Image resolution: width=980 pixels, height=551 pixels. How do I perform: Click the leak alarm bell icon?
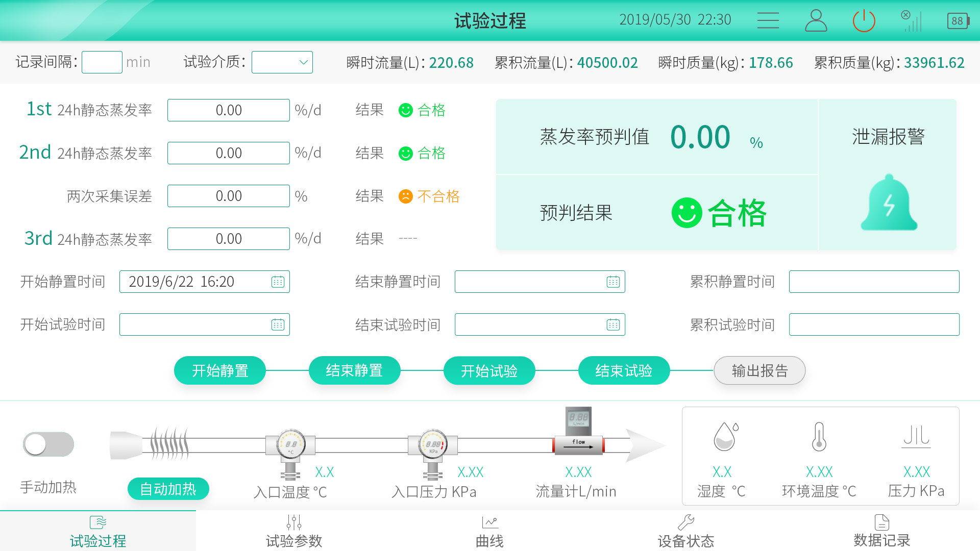click(x=889, y=203)
